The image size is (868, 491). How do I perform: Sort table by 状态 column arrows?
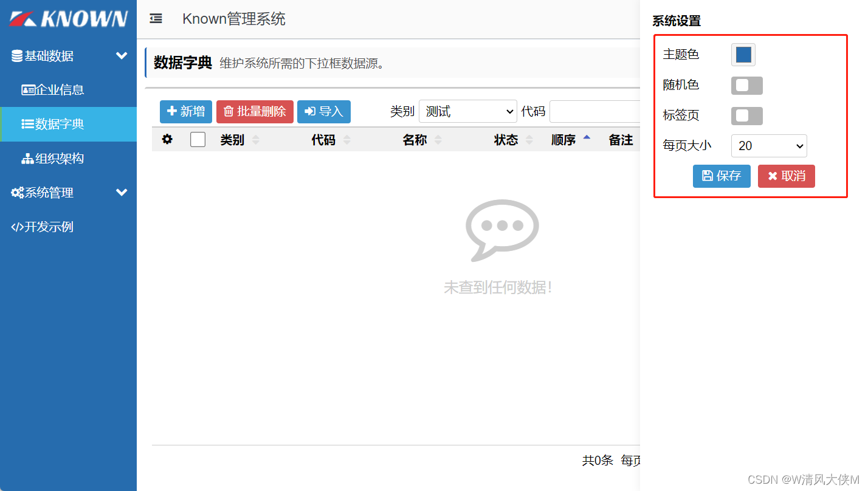click(529, 140)
